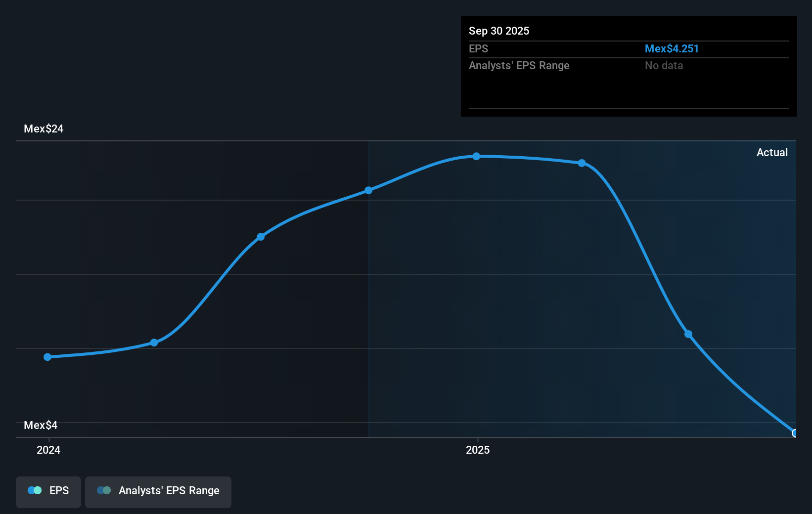Click the first 2024 EPS data point

coord(47,356)
